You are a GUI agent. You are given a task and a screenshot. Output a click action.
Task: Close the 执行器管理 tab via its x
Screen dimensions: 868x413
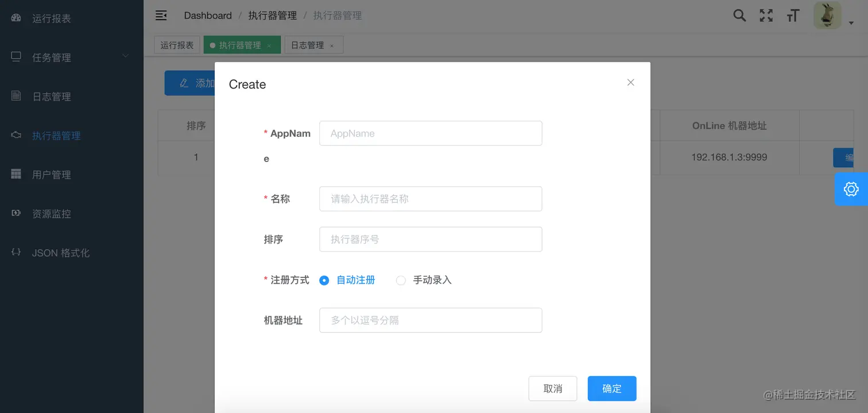pyautogui.click(x=269, y=45)
